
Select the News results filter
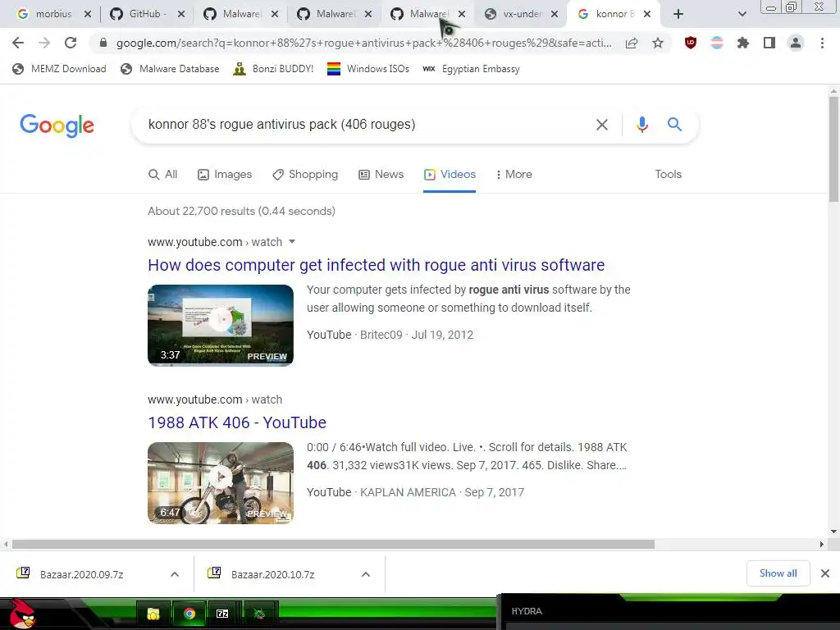[381, 174]
